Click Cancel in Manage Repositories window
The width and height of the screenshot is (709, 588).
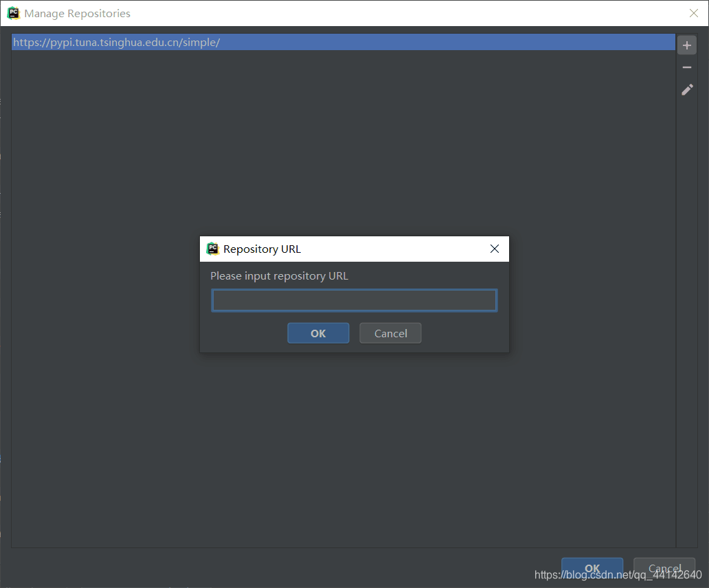[x=664, y=568]
